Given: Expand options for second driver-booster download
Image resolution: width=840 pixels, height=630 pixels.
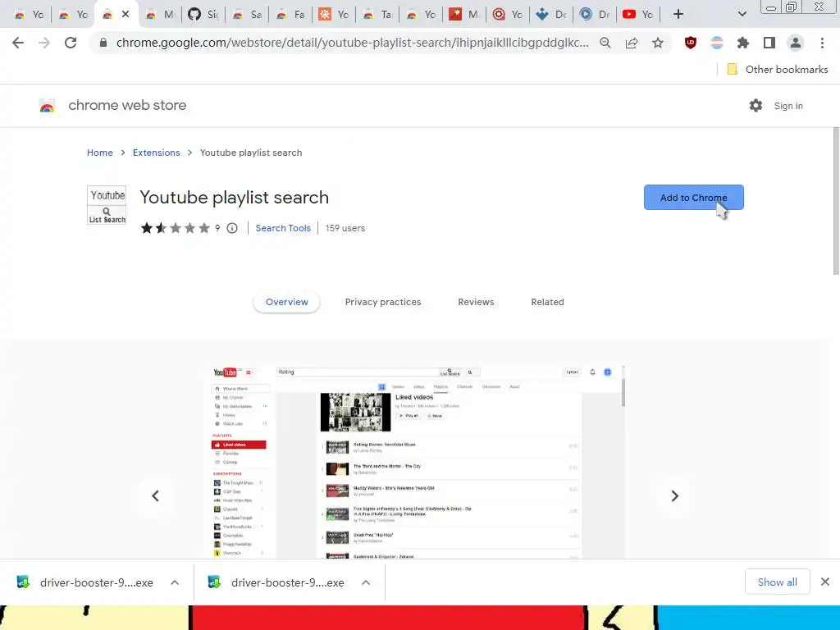Looking at the screenshot, I should pos(366,582).
